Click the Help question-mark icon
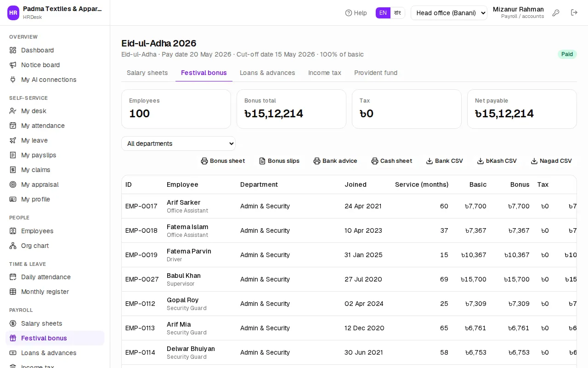The image size is (588, 368). (349, 13)
